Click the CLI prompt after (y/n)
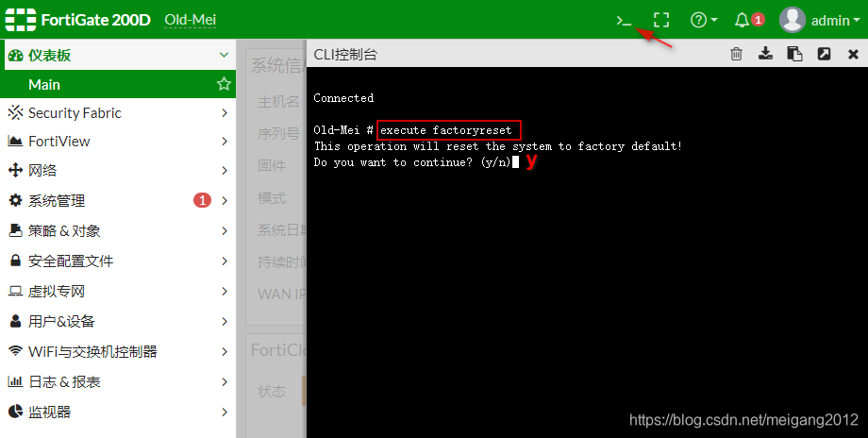The image size is (868, 438). [515, 162]
